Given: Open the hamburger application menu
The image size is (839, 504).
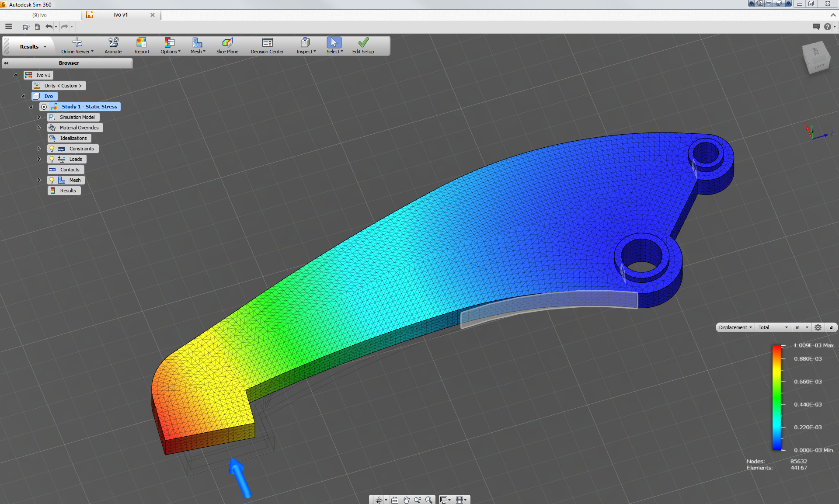Looking at the screenshot, I should [x=9, y=27].
